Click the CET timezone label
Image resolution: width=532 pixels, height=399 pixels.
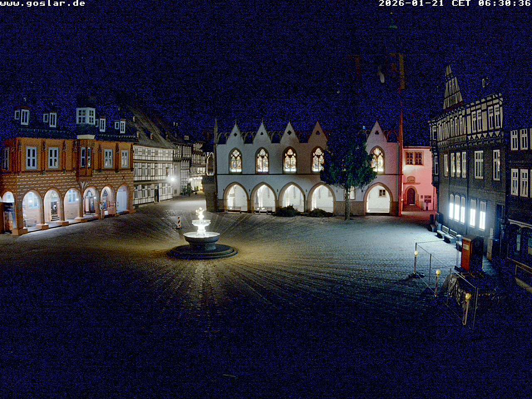click(461, 4)
